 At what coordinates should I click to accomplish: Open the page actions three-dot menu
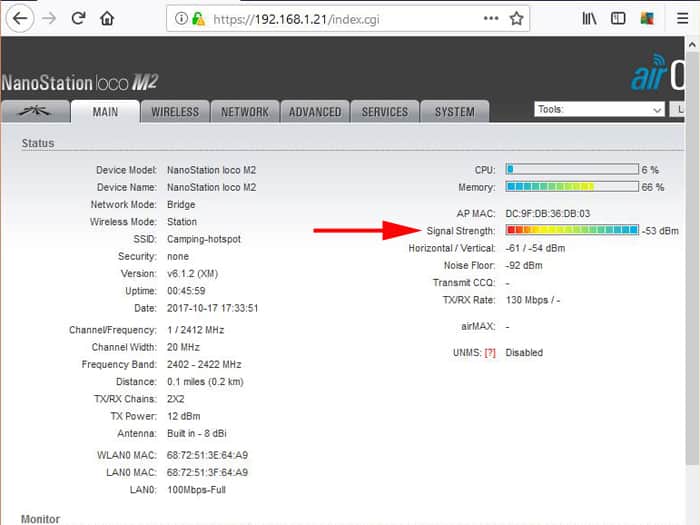point(491,18)
